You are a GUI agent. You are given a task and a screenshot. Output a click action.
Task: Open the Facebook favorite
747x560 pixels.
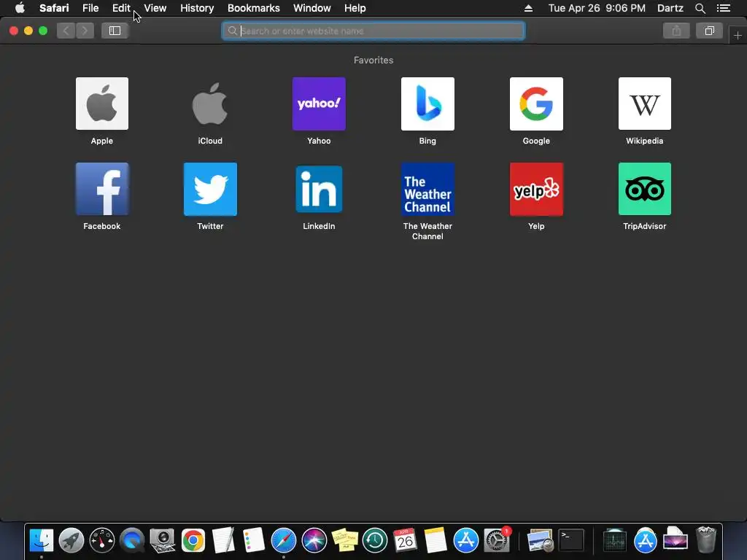pyautogui.click(x=102, y=189)
